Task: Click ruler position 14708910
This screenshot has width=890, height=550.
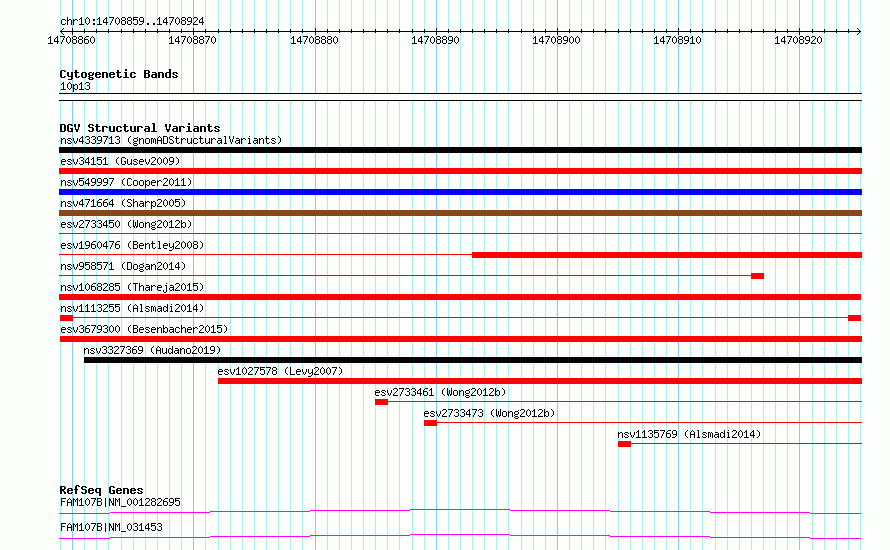Action: 677,40
